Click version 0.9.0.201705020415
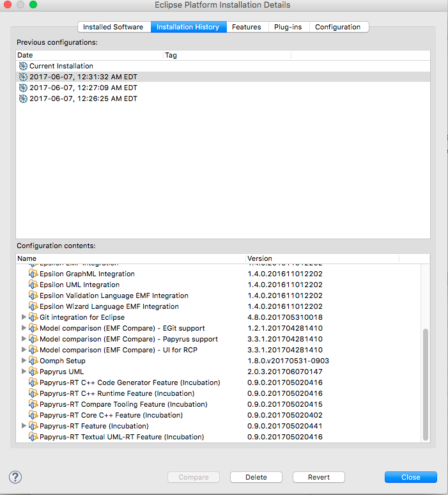Screen dimensions: 448x495 point(285,404)
